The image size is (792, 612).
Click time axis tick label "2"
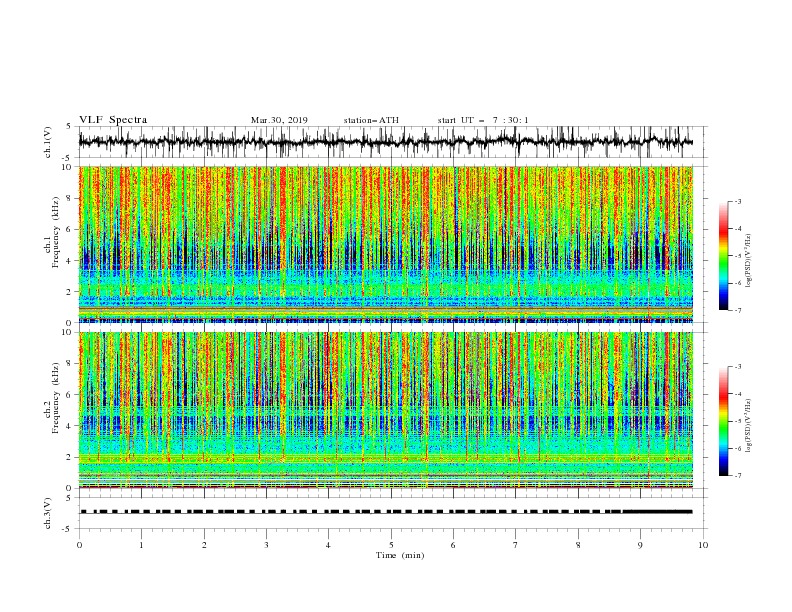click(204, 545)
